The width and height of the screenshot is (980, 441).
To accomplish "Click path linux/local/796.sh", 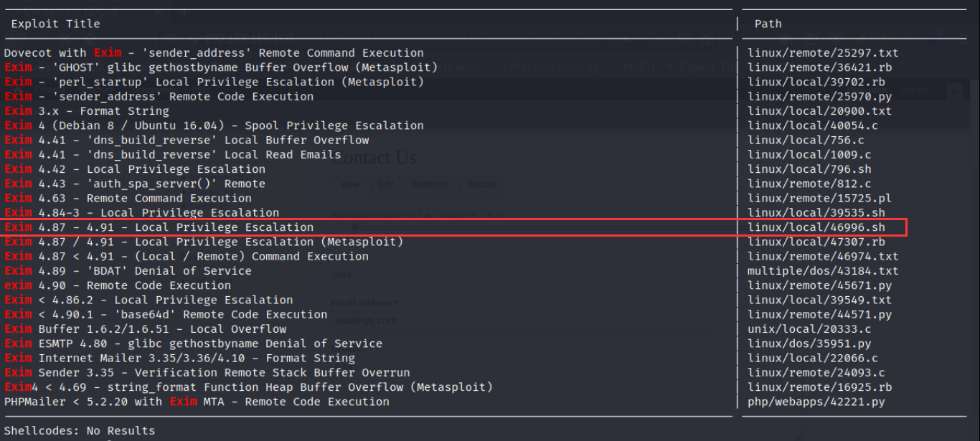I will point(809,169).
